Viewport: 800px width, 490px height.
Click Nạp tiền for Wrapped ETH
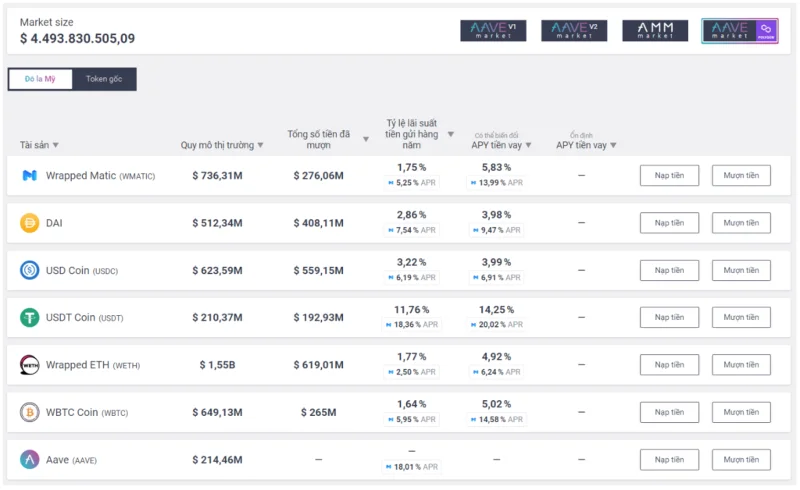(669, 365)
